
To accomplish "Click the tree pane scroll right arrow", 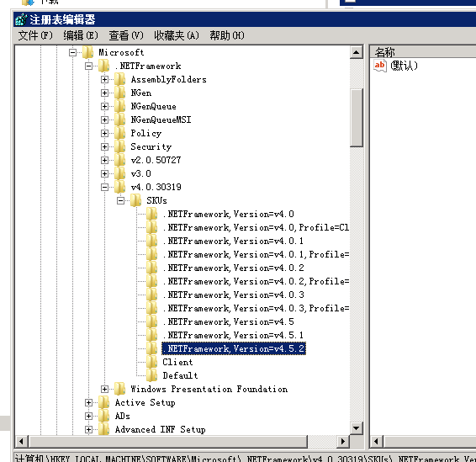I will [x=343, y=441].
